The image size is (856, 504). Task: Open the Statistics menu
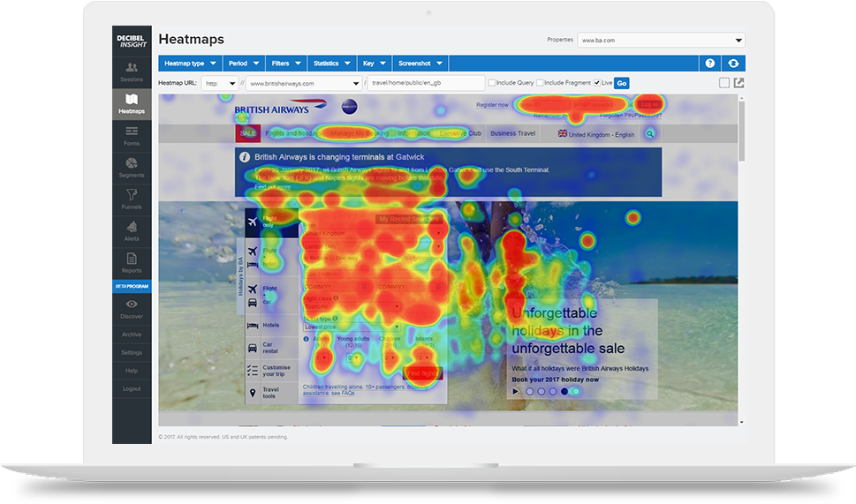tap(332, 64)
